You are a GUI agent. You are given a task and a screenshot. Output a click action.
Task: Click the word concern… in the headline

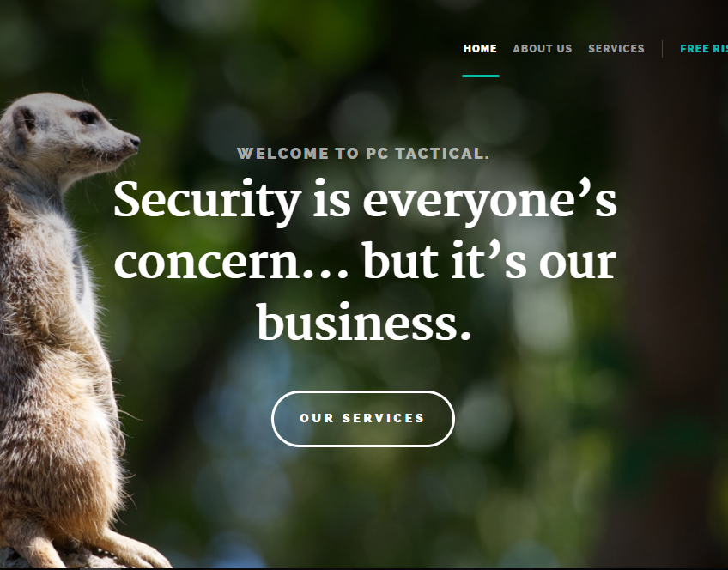[231, 263]
